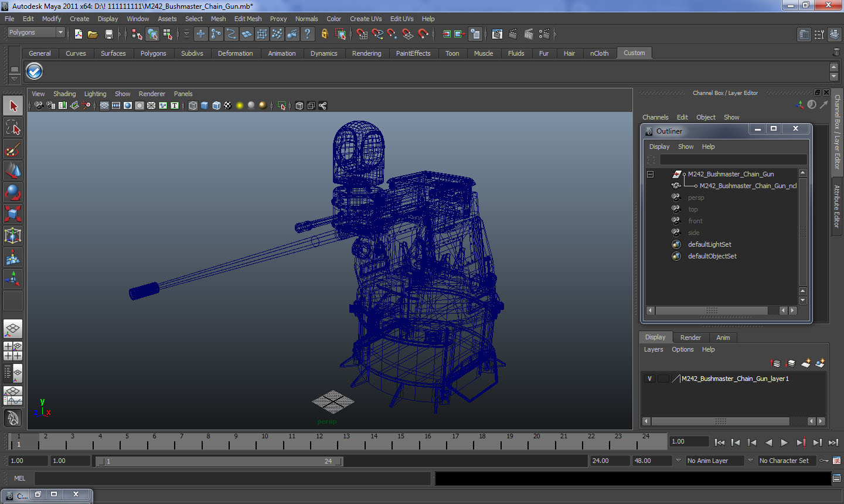
Task: Open the IPR render icon
Action: [x=529, y=35]
